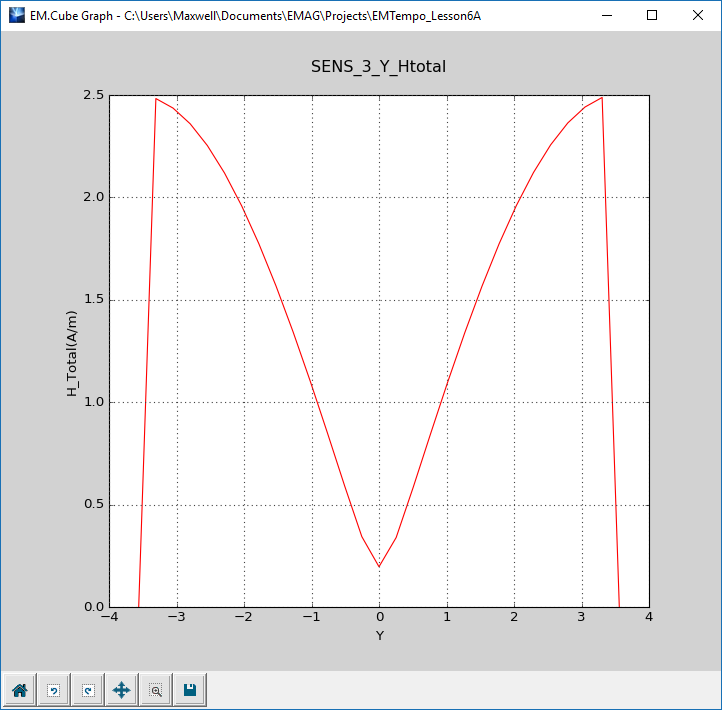Select the zoom-to-rectangle tool

point(156,690)
